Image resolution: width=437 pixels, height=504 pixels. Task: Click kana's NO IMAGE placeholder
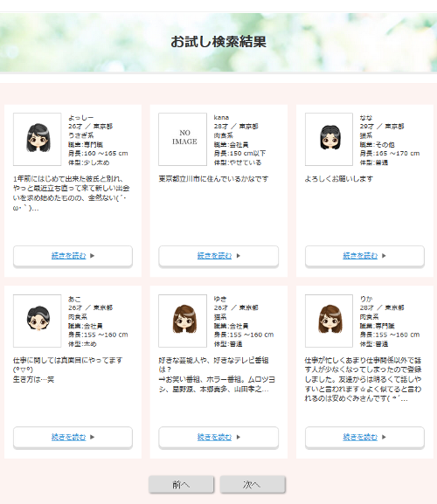click(183, 139)
